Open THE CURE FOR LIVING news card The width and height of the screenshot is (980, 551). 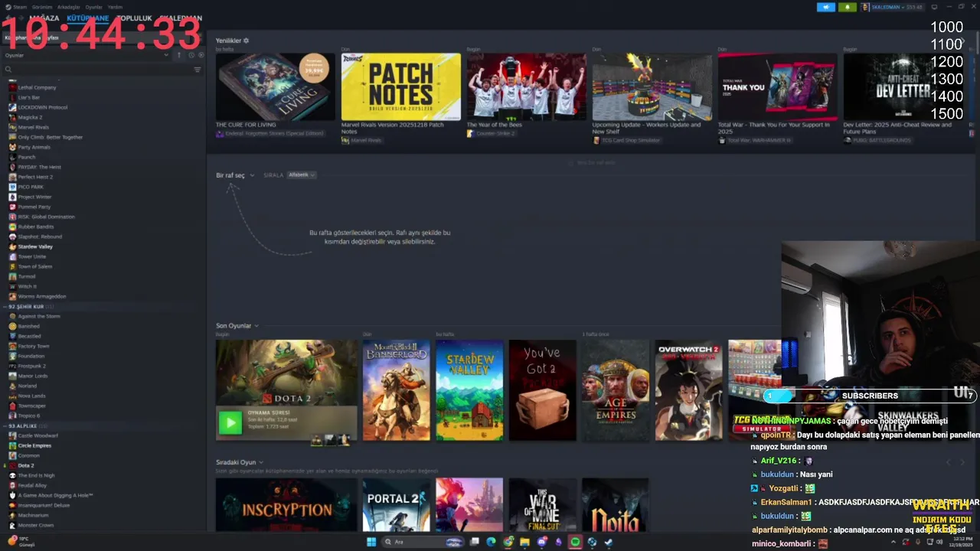(275, 86)
